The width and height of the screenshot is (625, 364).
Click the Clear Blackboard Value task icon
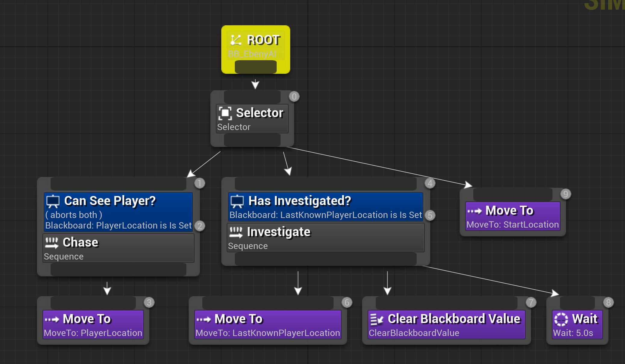[x=376, y=319]
